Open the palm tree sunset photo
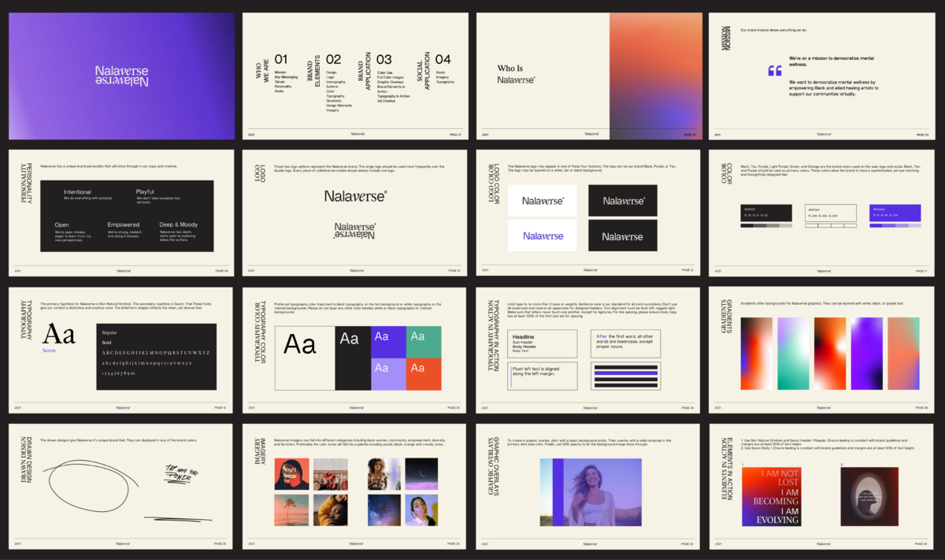This screenshot has height=560, width=945. pos(291,510)
